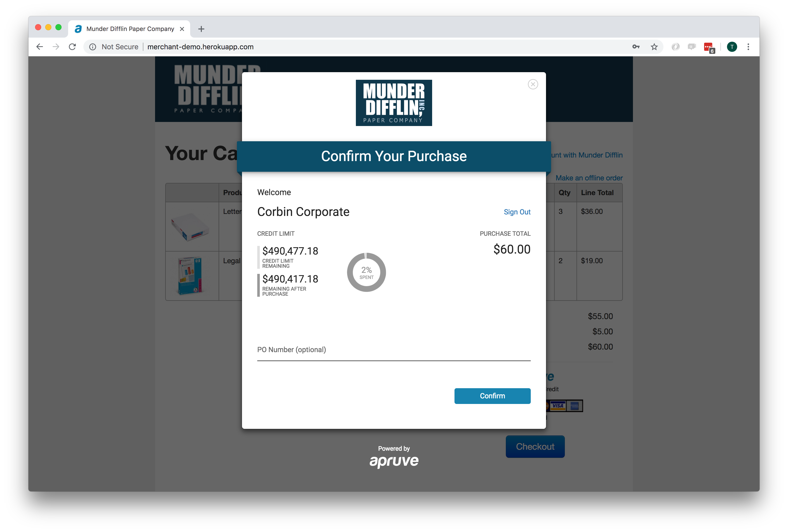Open a new browser tab
The width and height of the screenshot is (788, 532).
[201, 29]
